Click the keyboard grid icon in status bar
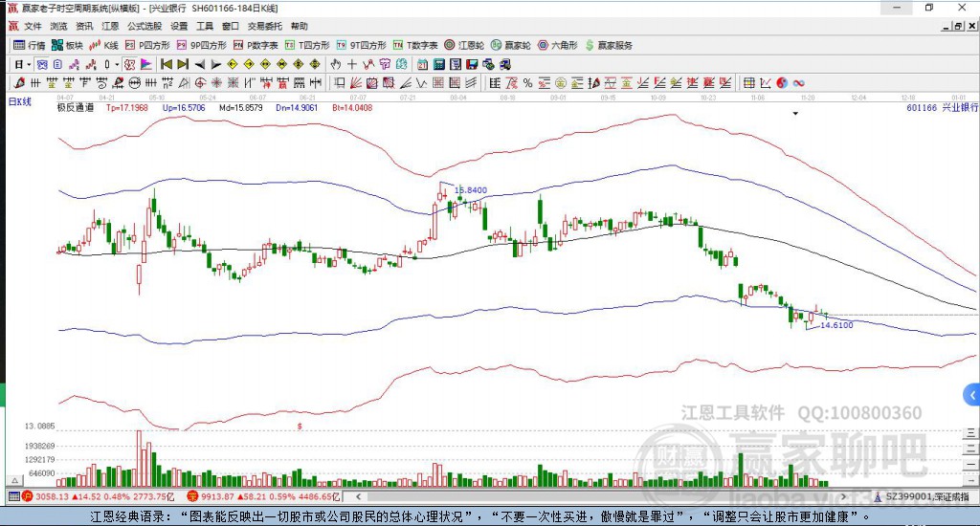The height and width of the screenshot is (526, 980). pyautogui.click(x=13, y=496)
